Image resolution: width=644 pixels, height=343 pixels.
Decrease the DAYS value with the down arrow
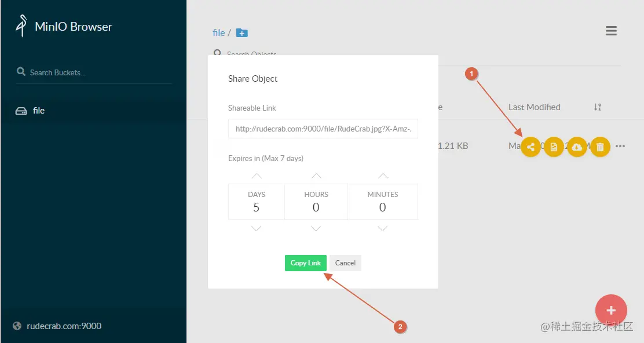pyautogui.click(x=257, y=228)
